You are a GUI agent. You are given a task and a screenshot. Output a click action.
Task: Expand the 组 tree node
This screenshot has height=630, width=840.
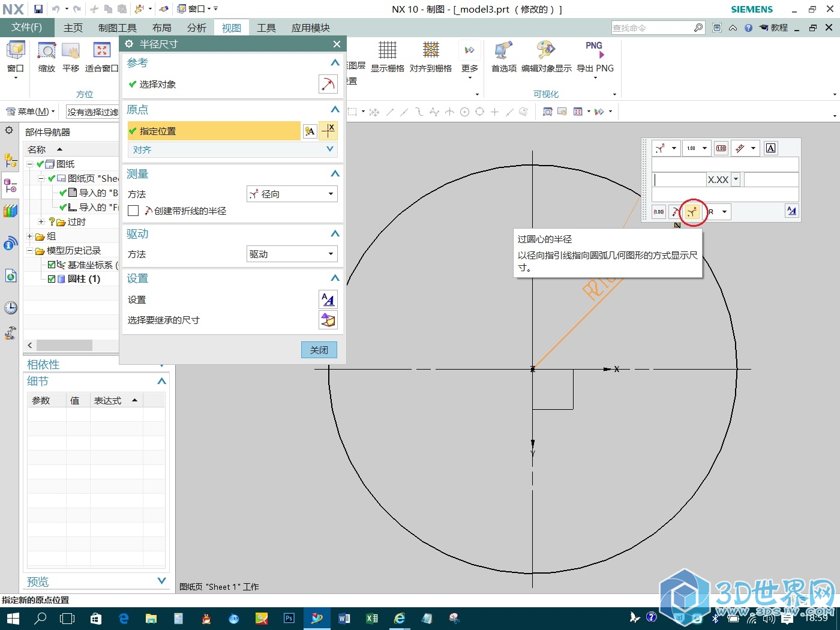[31, 236]
